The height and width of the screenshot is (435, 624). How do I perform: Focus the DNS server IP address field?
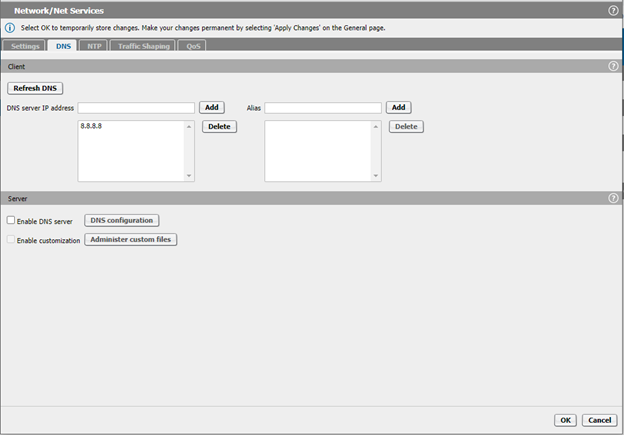pos(136,108)
